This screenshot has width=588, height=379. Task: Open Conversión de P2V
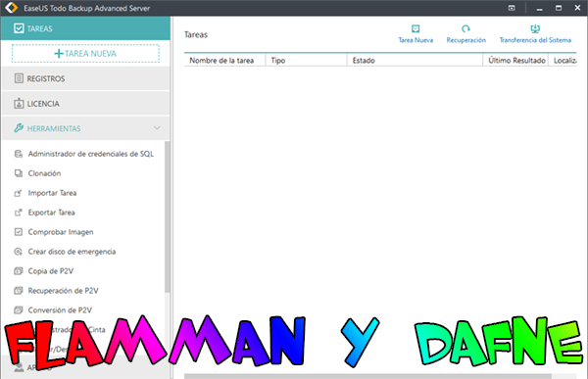(x=60, y=310)
